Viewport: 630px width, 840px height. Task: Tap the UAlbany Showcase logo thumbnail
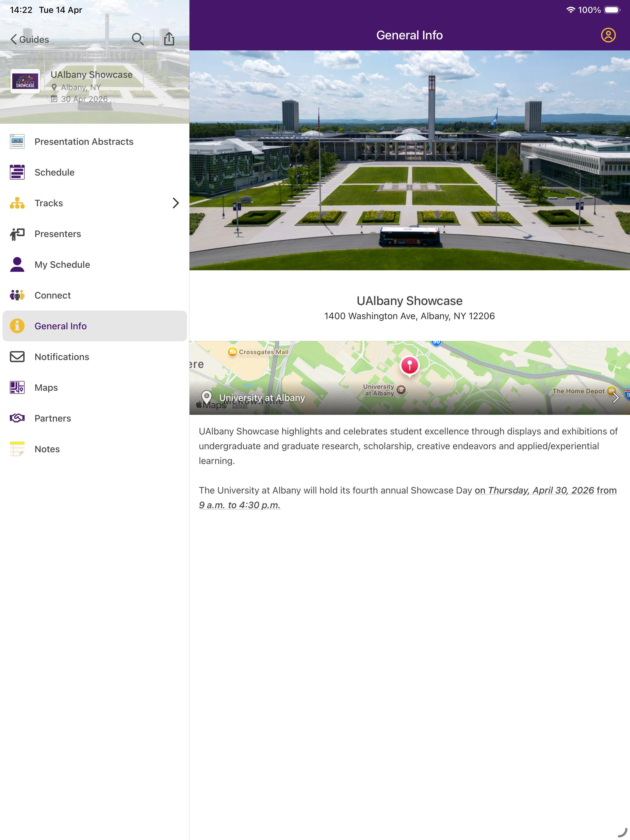[25, 81]
